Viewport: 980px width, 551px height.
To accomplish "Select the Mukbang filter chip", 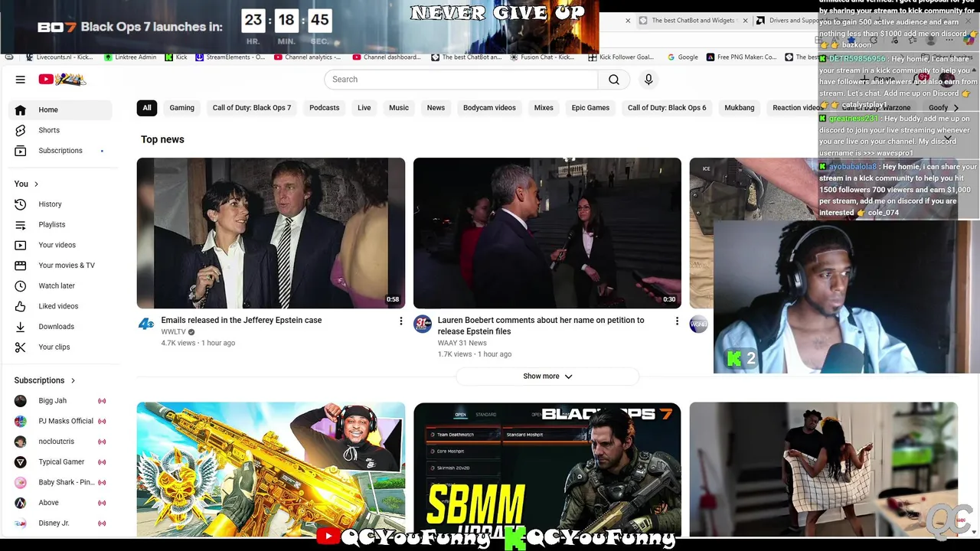I will (x=740, y=108).
